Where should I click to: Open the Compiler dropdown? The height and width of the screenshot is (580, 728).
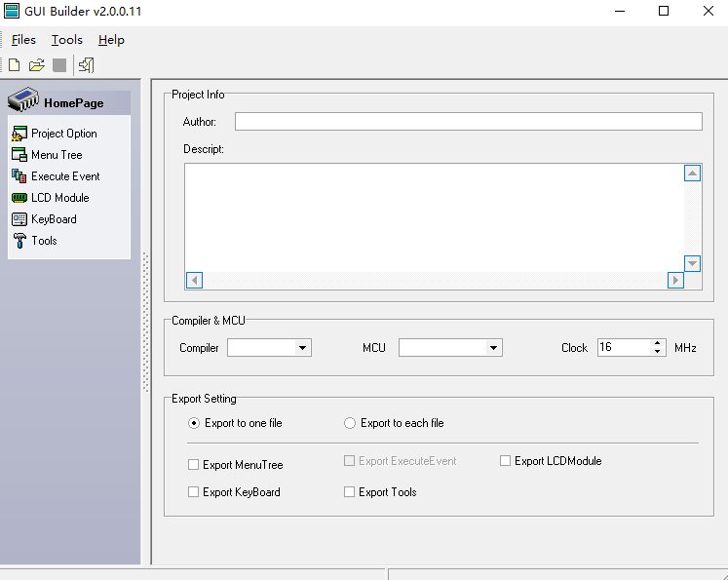[x=302, y=348]
